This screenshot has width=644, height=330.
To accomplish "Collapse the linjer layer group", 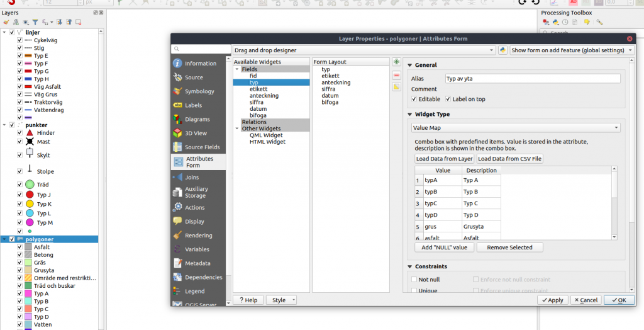I will coord(4,32).
